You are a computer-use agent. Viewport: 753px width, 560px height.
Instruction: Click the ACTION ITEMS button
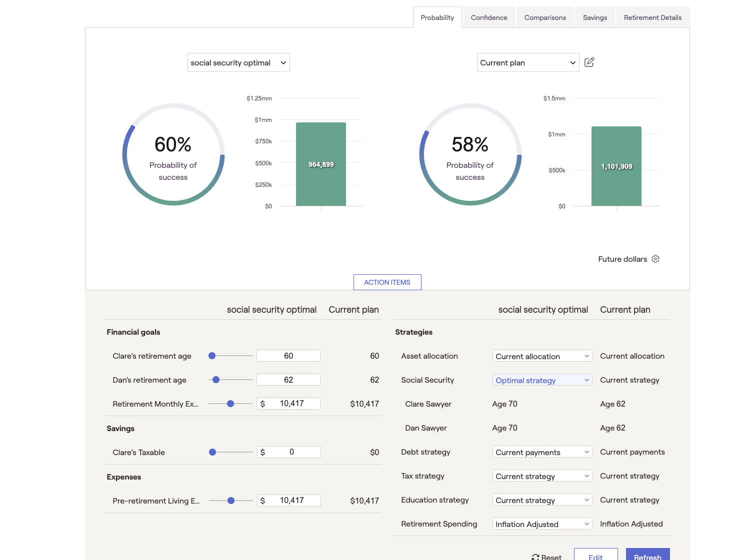387,282
